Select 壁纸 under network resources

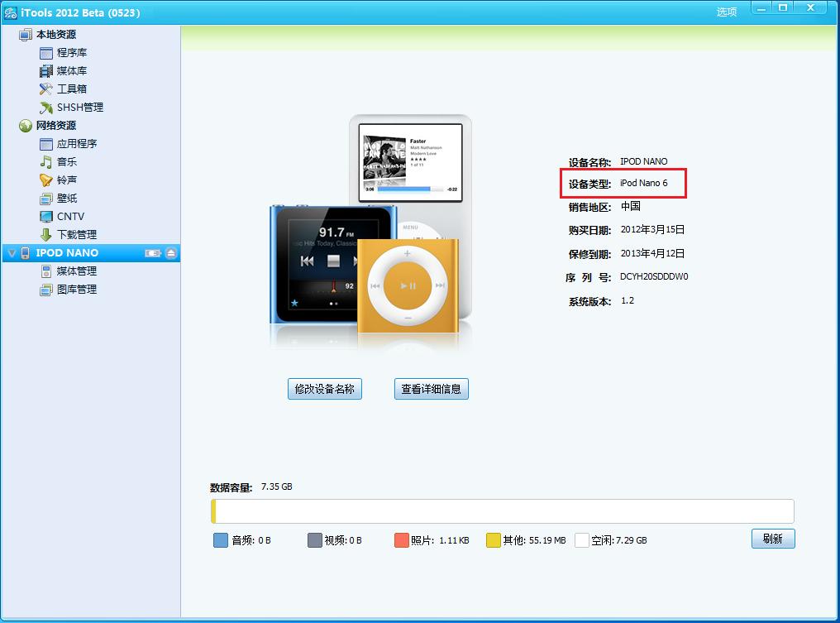(67, 199)
